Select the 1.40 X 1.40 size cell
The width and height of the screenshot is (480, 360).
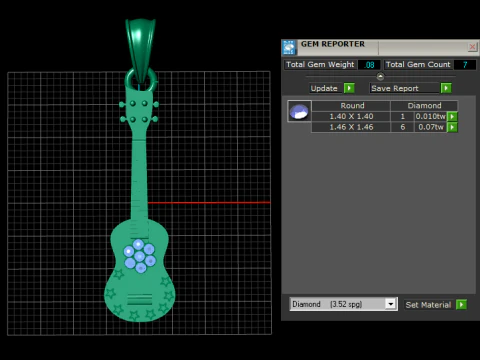[x=351, y=117]
